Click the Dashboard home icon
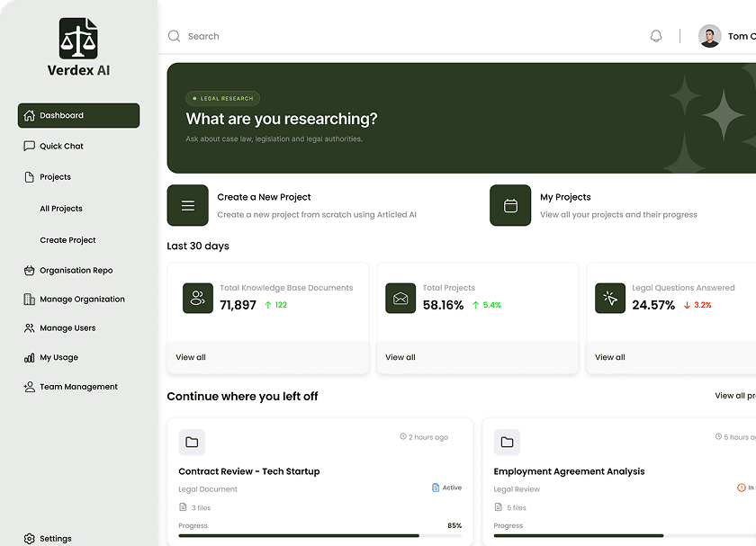 point(30,115)
